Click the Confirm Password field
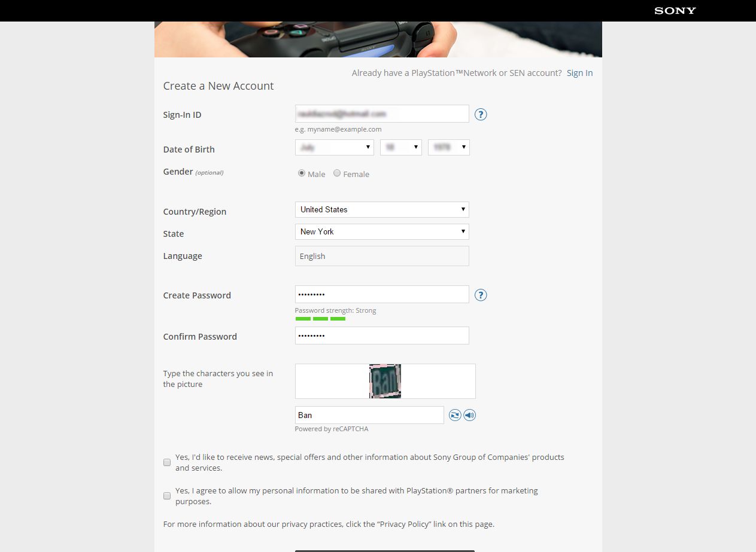 click(x=381, y=336)
